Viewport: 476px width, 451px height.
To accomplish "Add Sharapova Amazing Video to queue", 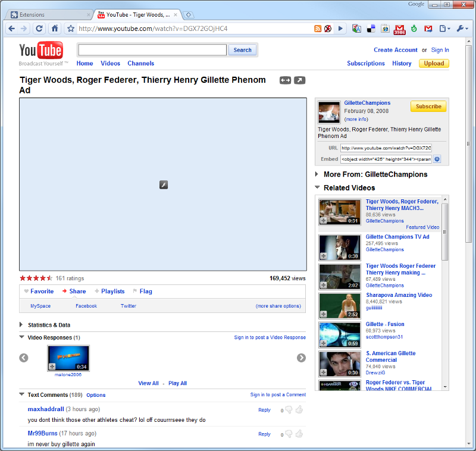I will tap(324, 314).
